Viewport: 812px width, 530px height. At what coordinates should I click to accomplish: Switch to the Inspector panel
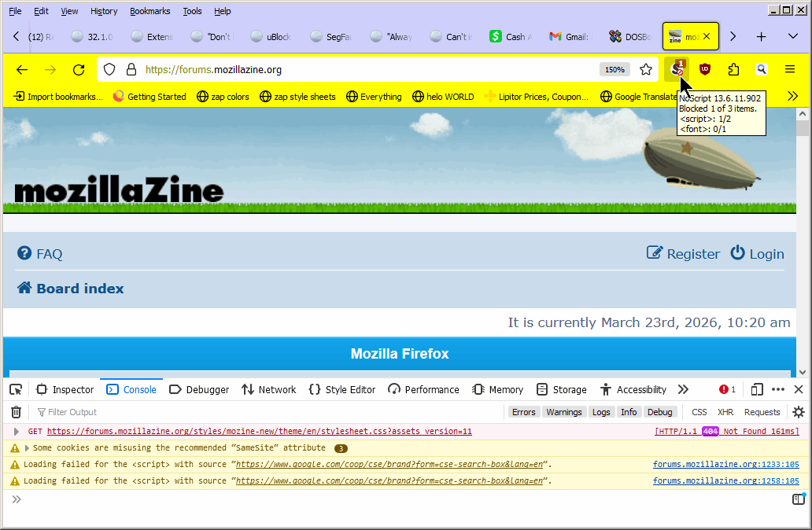(x=65, y=390)
